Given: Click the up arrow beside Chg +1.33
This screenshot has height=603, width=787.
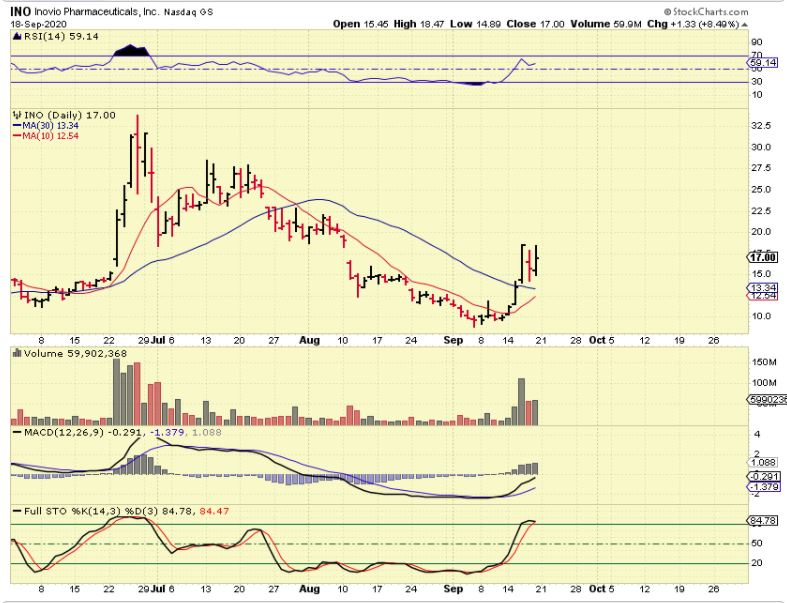Looking at the screenshot, I should coord(744,24).
